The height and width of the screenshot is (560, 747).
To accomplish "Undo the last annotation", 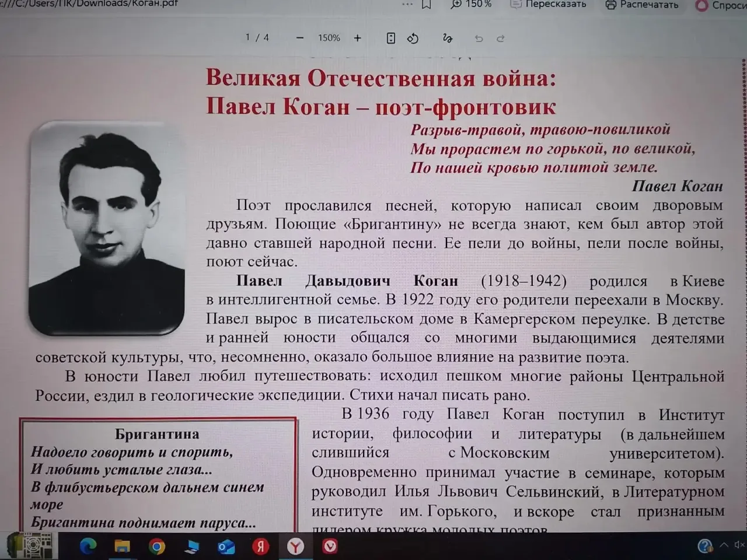I will click(479, 38).
